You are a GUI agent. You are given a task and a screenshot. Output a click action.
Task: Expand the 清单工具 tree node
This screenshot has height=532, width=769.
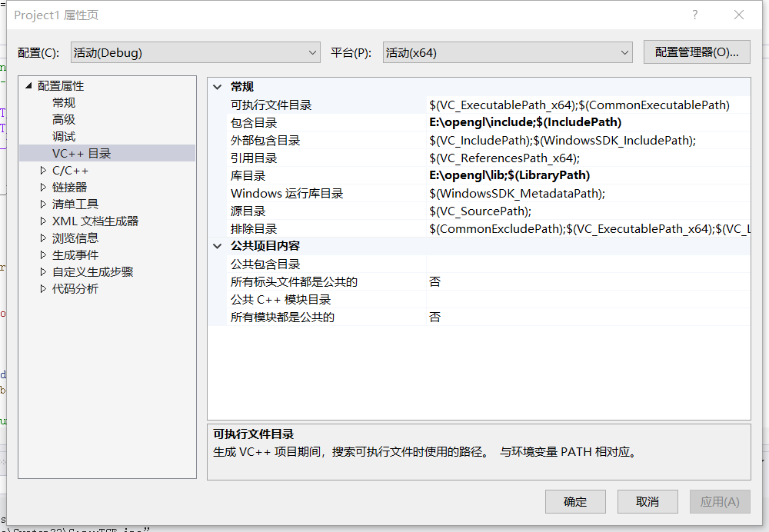point(44,203)
